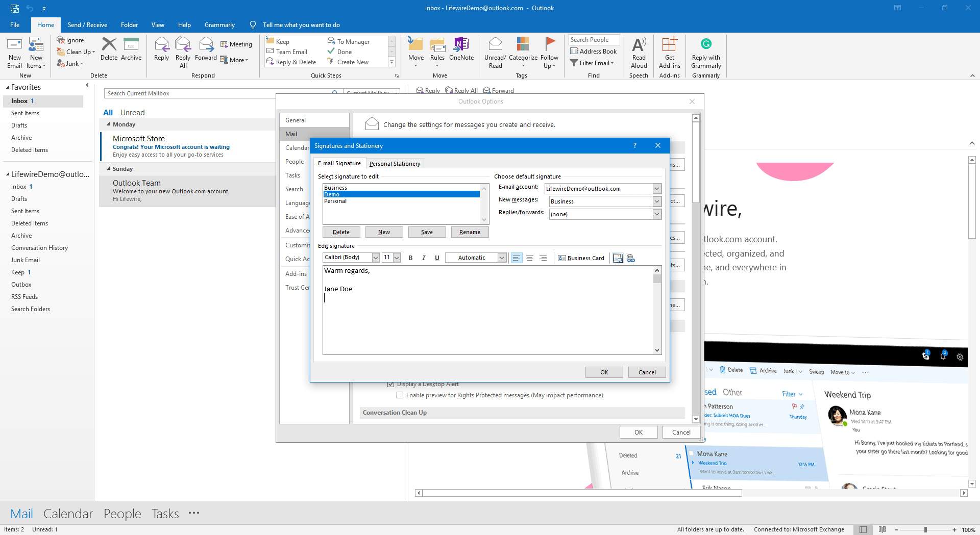Click zoom in plus button

[954, 529]
